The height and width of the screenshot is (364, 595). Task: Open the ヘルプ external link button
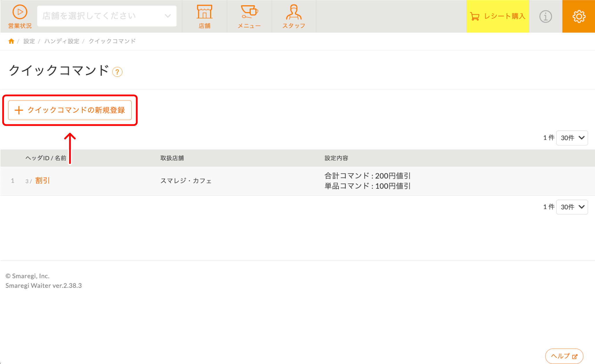pyautogui.click(x=564, y=356)
